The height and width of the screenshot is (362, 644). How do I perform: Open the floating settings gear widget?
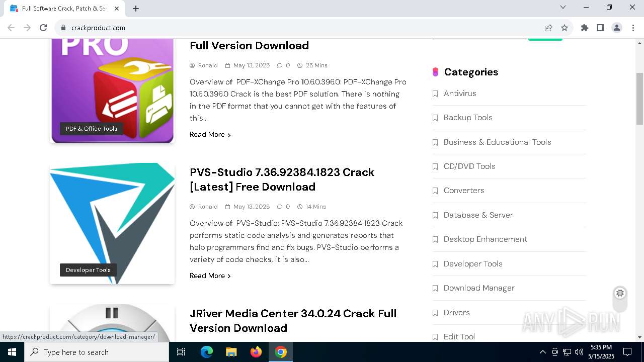[620, 293]
